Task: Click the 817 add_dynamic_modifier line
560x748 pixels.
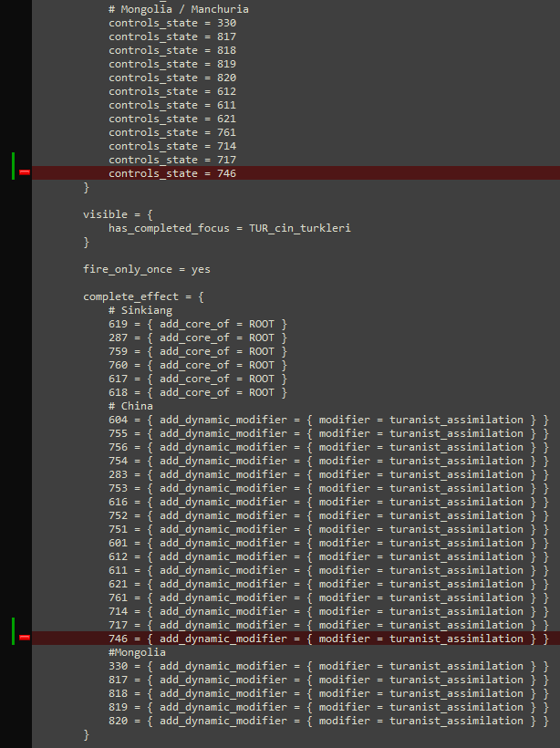Action: coord(328,680)
